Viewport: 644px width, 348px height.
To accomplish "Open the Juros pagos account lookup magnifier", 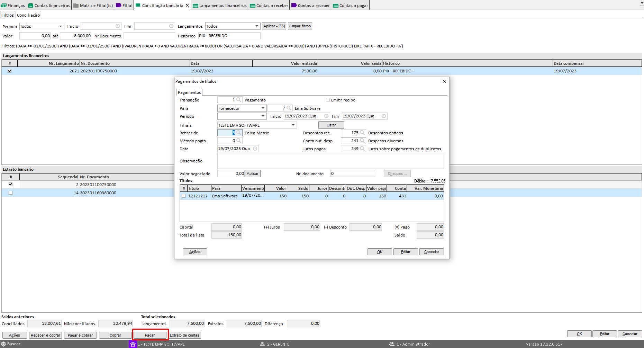I will tap(362, 149).
